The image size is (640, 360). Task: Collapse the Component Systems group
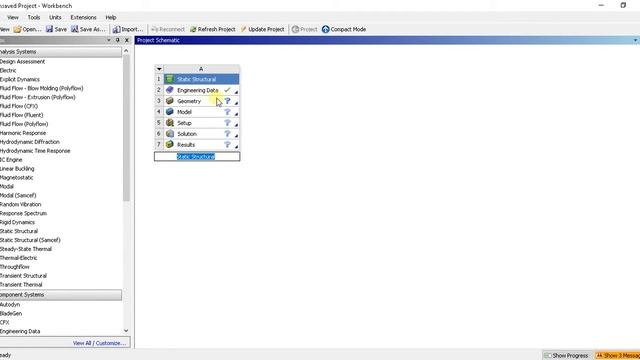click(60, 295)
